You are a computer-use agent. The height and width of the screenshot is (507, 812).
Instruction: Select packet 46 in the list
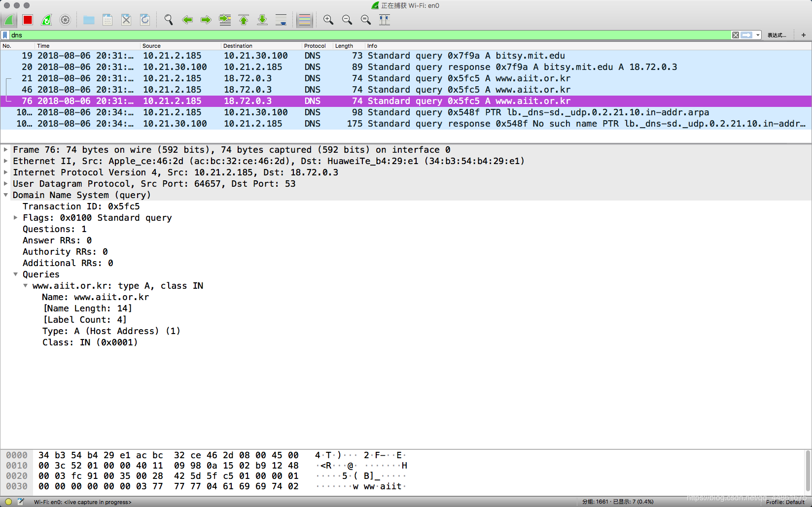click(x=406, y=90)
